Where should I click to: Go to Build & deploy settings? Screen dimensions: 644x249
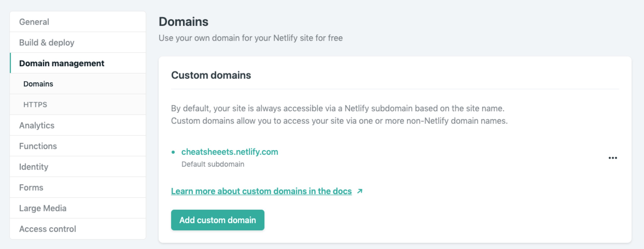(47, 43)
